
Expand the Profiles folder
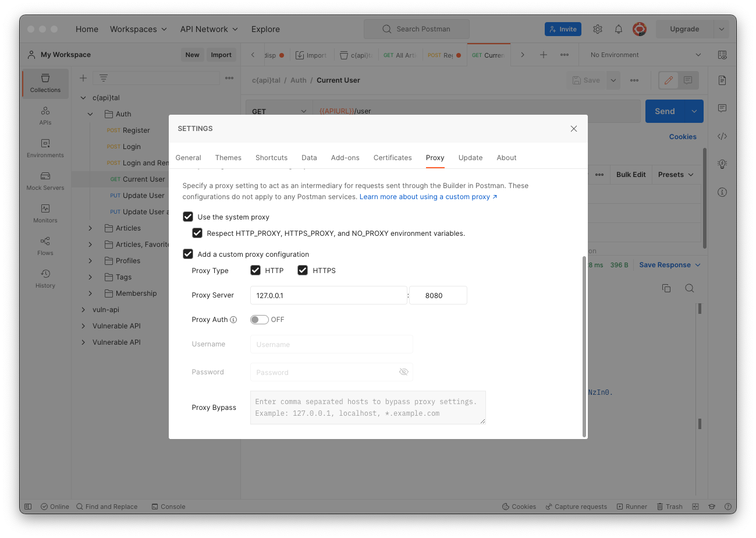[90, 261]
